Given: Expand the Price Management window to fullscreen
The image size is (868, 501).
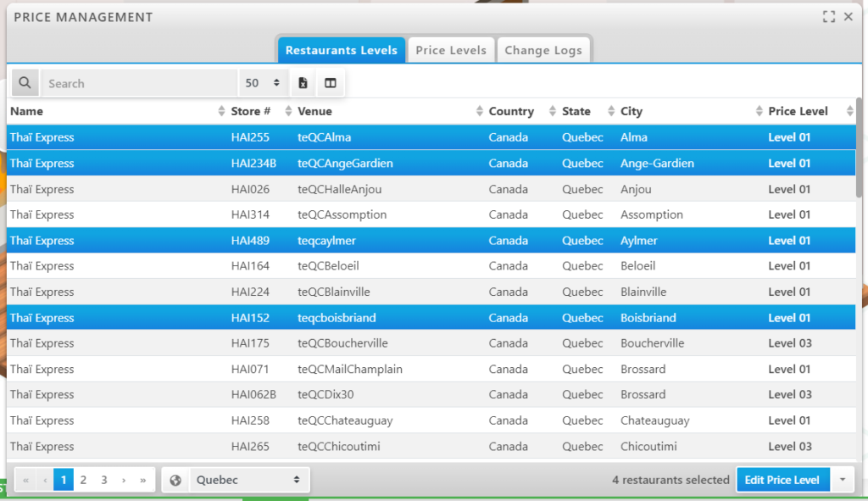Looking at the screenshot, I should (829, 17).
